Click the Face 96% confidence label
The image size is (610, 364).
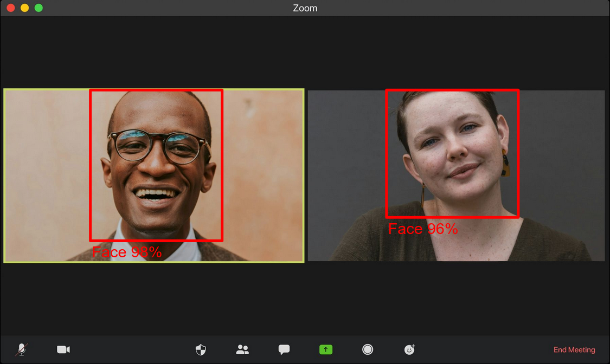[x=423, y=229]
